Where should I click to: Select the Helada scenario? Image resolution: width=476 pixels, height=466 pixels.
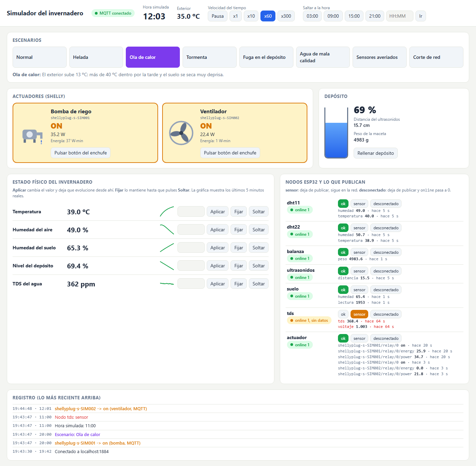pos(96,57)
